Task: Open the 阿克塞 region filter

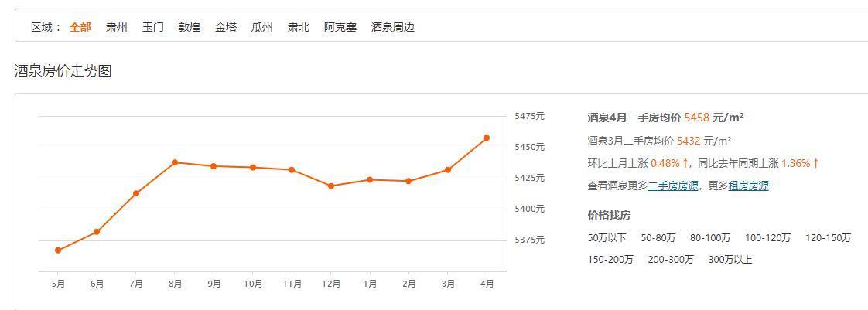Action: point(340,27)
